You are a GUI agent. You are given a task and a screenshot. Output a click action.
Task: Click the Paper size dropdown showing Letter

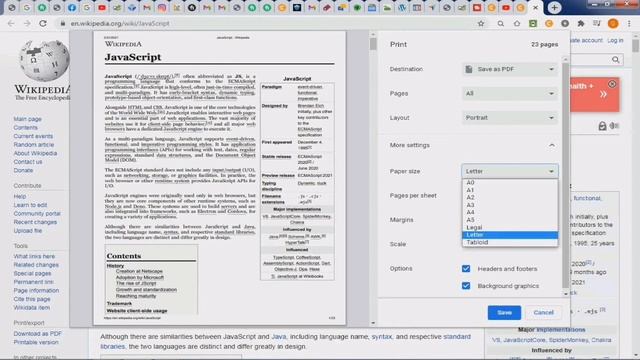pos(509,171)
